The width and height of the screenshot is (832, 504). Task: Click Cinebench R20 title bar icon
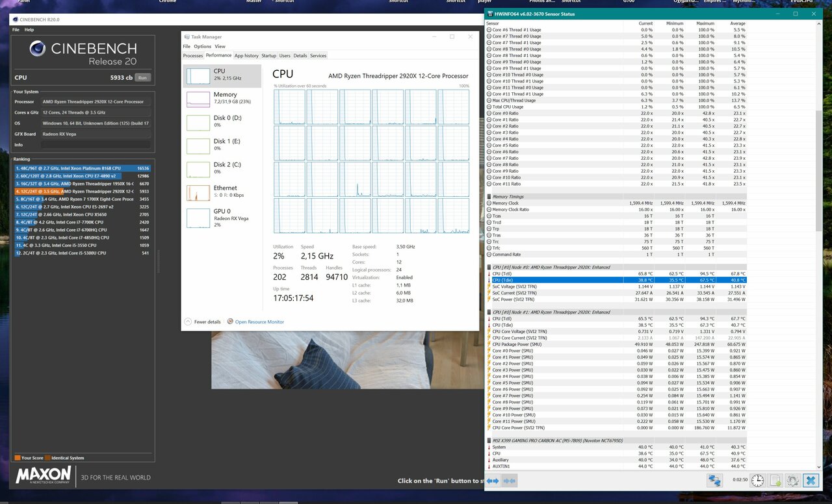pyautogui.click(x=15, y=19)
